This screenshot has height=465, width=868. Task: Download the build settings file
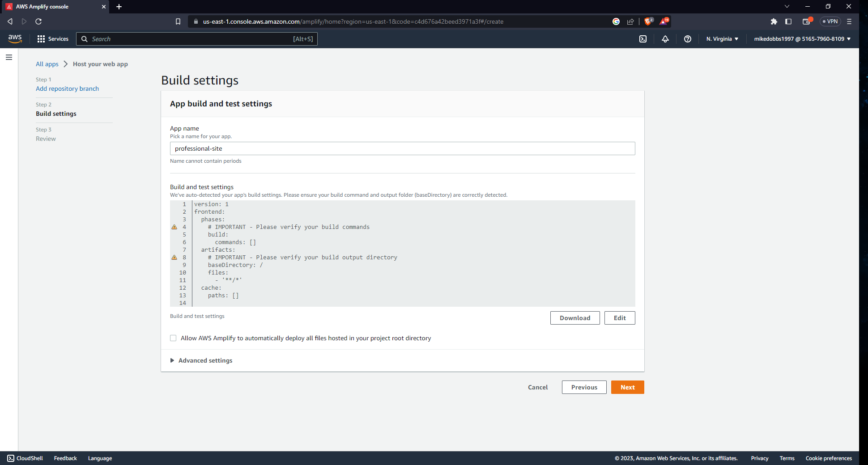pos(574,318)
